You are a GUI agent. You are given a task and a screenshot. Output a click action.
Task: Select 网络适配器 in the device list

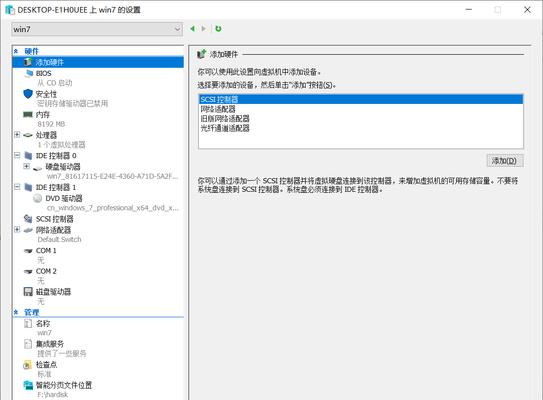360,109
